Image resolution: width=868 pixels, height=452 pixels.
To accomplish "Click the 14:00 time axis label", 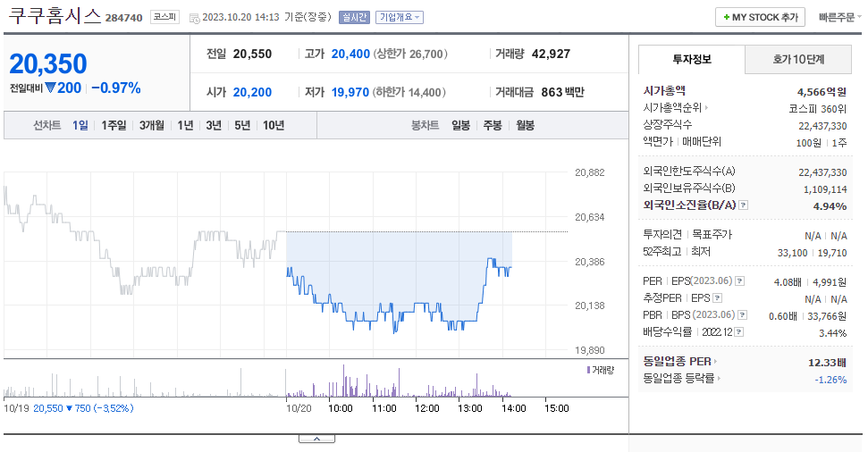I will [x=513, y=408].
